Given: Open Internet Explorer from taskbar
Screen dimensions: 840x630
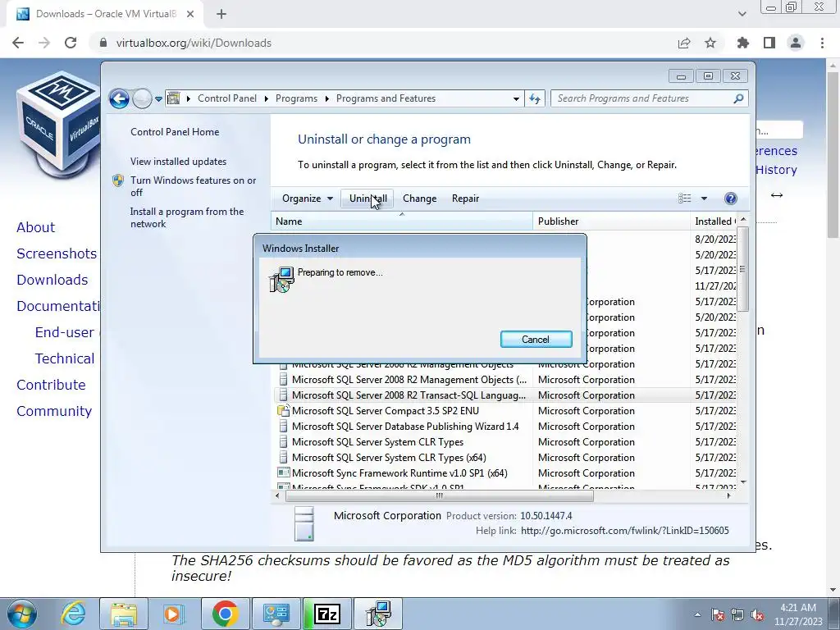Looking at the screenshot, I should (x=74, y=614).
